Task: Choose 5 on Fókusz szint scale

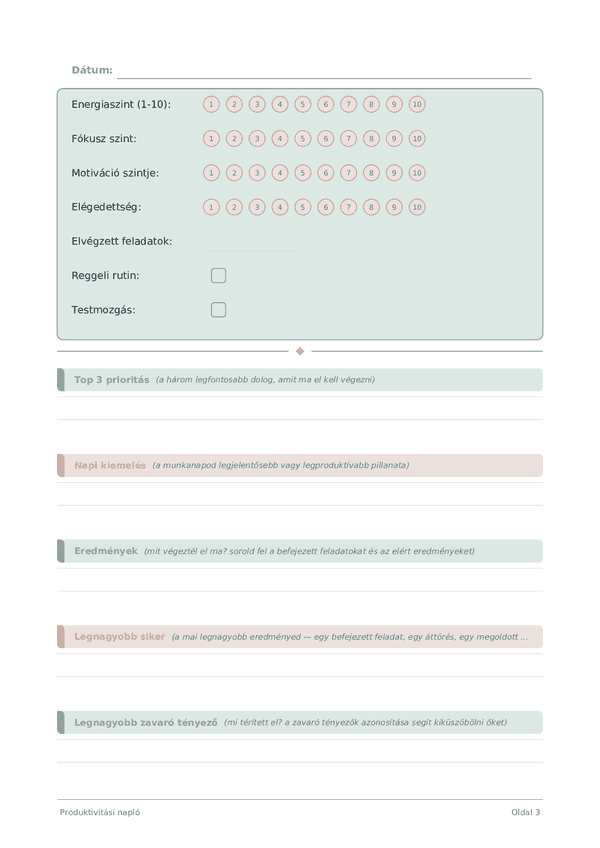Action: point(302,138)
